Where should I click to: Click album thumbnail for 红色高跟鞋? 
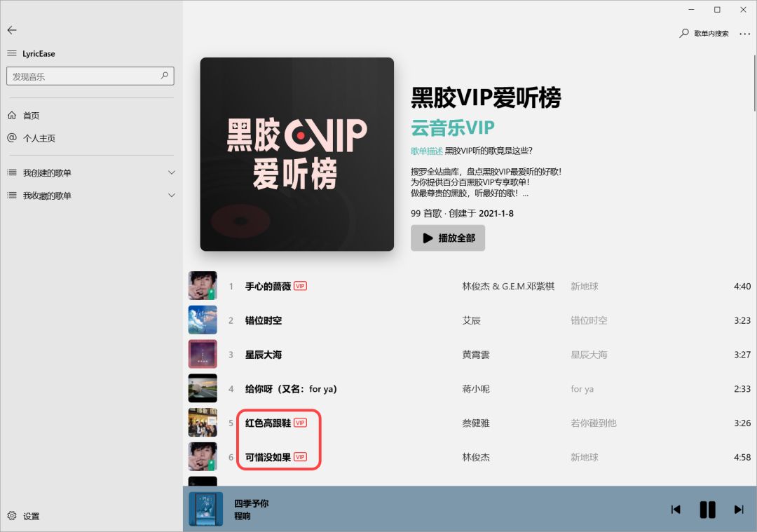[x=203, y=423]
